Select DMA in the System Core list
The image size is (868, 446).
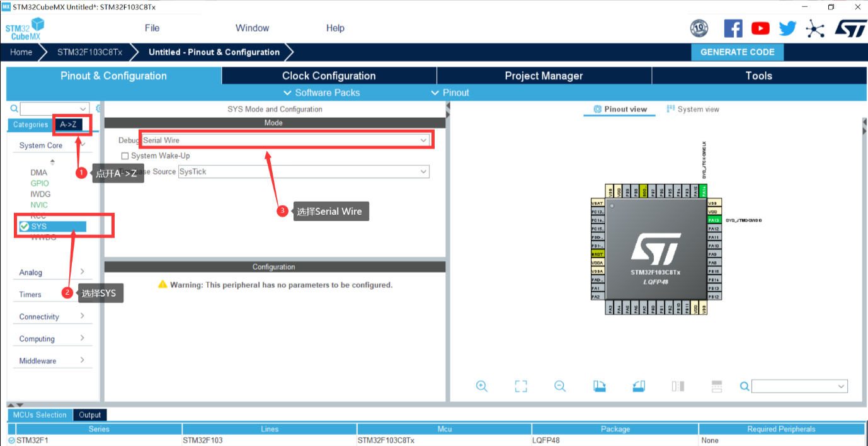point(38,172)
